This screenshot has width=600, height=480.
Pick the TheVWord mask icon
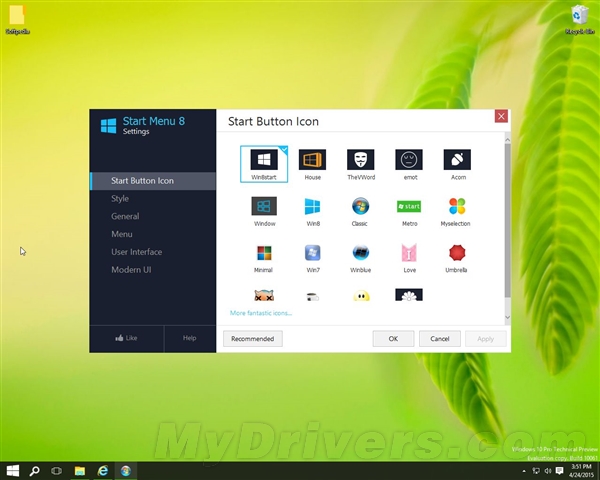pos(360,164)
